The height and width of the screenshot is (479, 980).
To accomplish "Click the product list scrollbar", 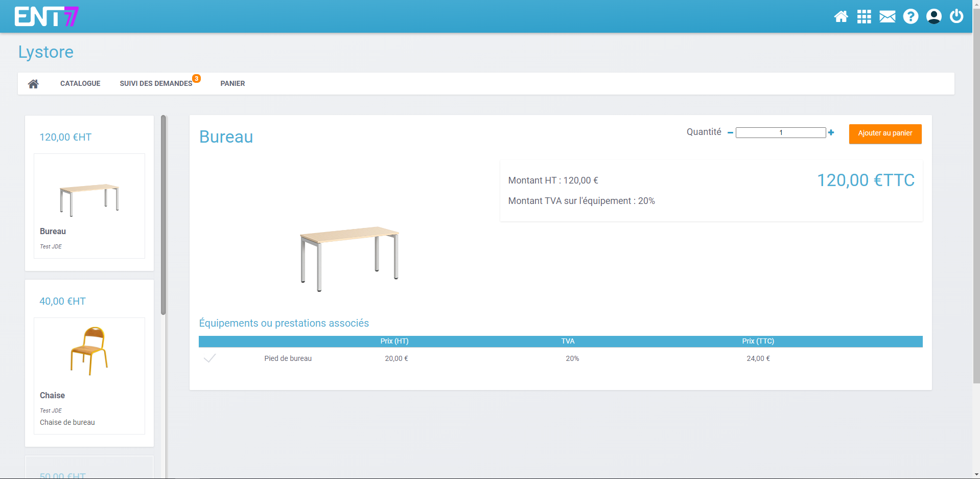I will coord(164,215).
